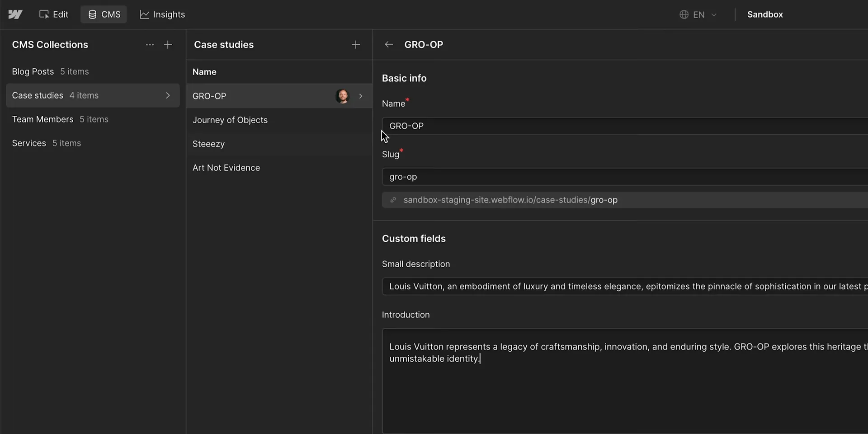Open the Journey of Objects item

pos(279,120)
